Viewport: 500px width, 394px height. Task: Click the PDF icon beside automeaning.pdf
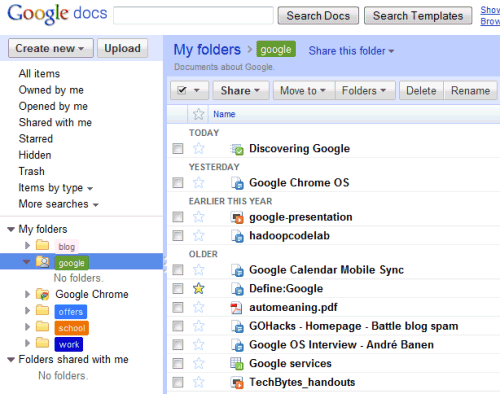click(237, 307)
